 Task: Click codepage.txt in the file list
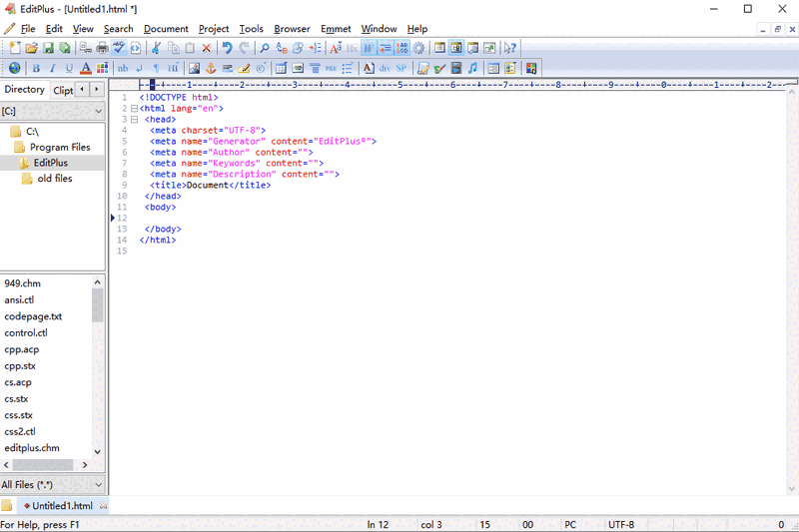[x=33, y=316]
